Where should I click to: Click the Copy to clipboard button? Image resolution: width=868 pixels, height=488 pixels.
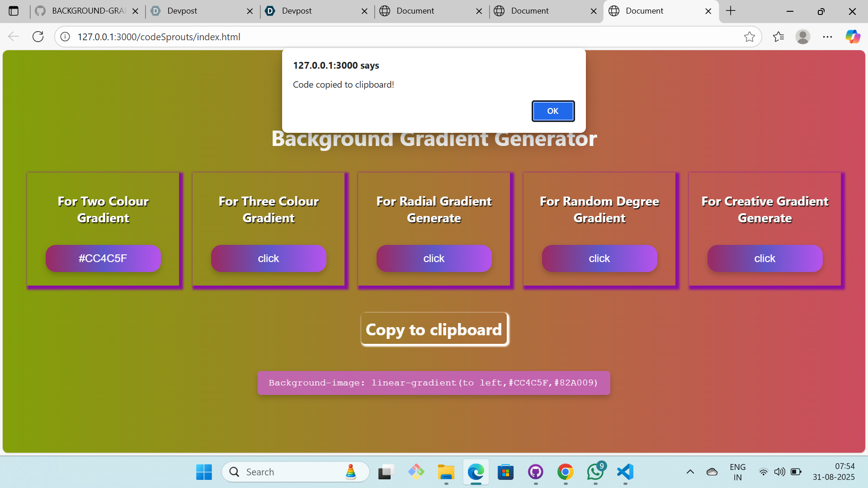[434, 329]
